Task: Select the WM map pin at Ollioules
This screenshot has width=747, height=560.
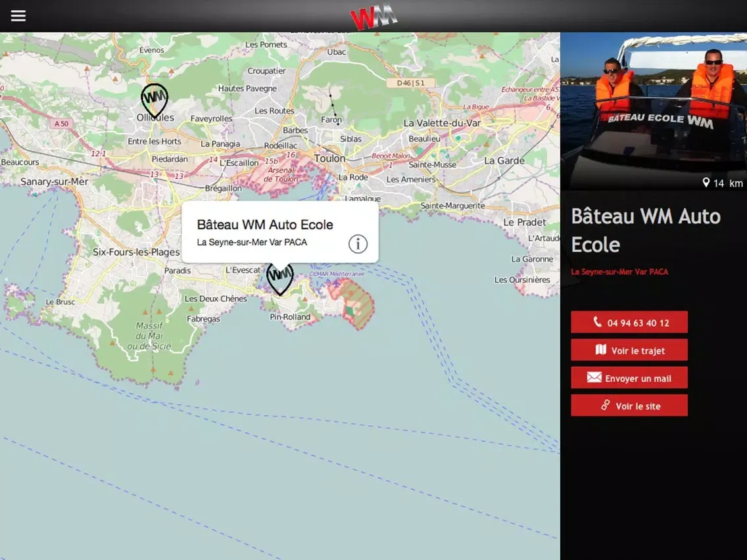Action: point(155,101)
